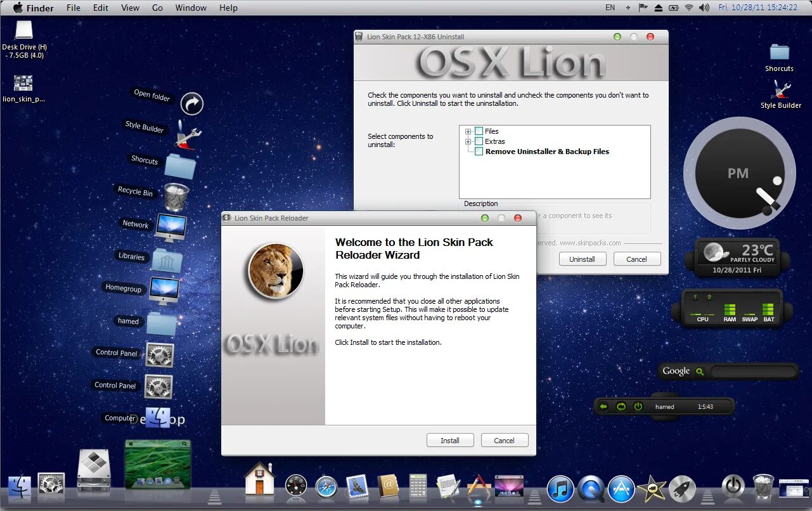This screenshot has width=812, height=511.
Task: Cancel the Lion Skin Pack Uninstall window
Action: [636, 259]
